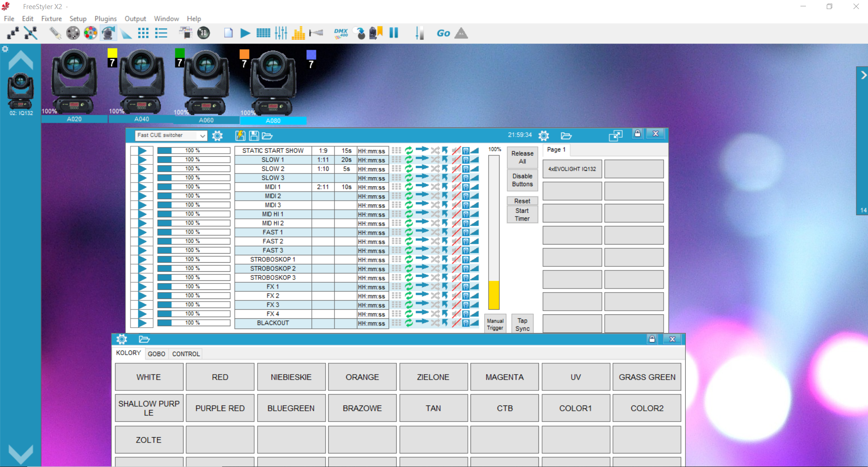The image size is (868, 467).
Task: Expand the right side panel arrow
Action: [x=863, y=75]
